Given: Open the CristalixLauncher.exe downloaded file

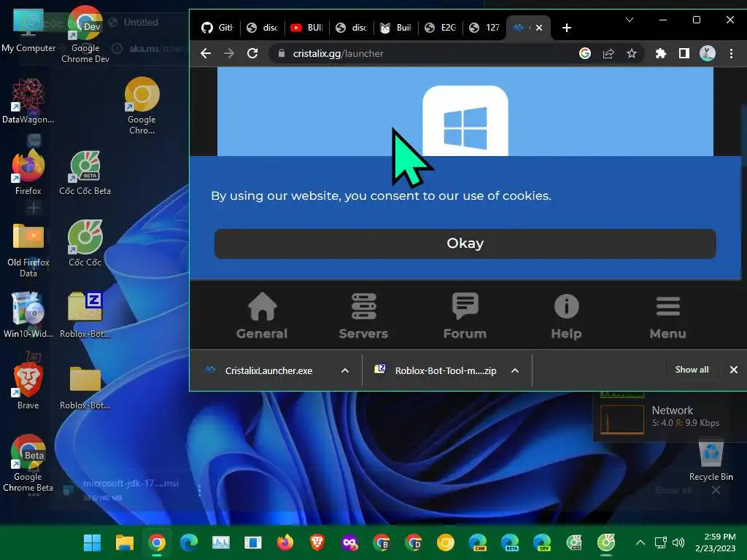Looking at the screenshot, I should point(268,370).
